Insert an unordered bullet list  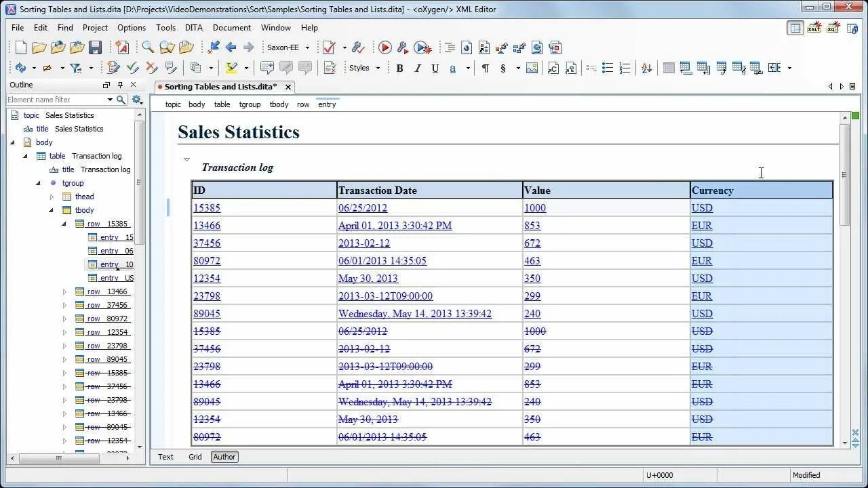(608, 68)
